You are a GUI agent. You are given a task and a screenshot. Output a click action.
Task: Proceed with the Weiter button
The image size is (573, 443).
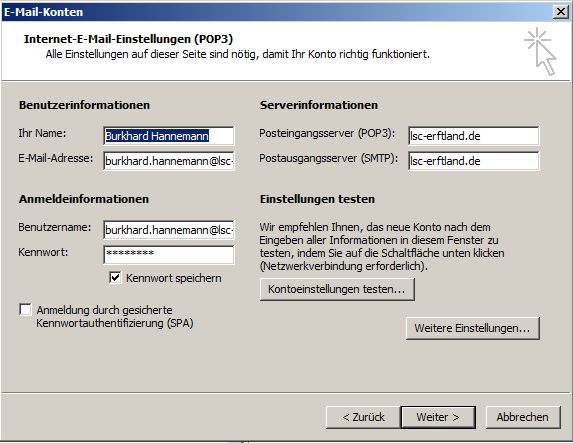(438, 417)
